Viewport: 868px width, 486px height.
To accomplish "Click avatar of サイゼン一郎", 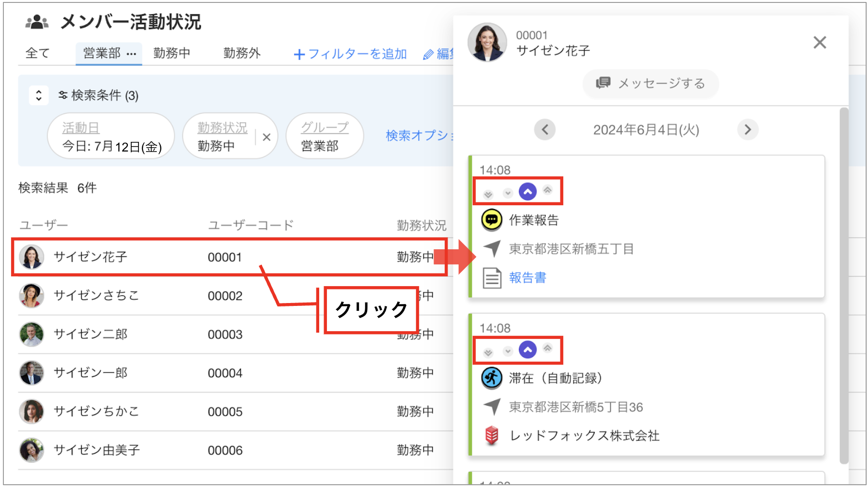I will click(31, 373).
